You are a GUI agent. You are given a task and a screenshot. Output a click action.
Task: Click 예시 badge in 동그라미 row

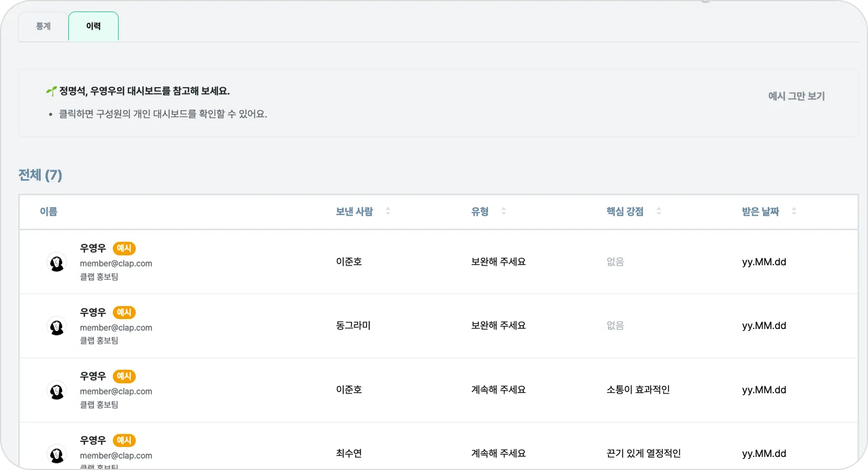tap(124, 312)
